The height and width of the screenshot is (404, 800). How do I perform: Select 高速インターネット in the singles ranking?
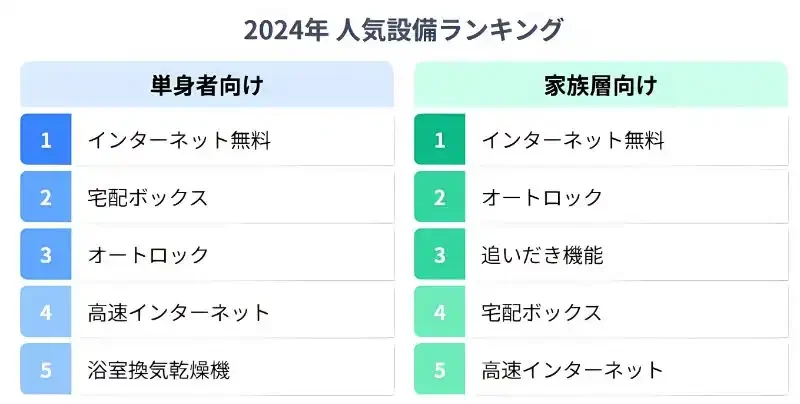click(179, 312)
